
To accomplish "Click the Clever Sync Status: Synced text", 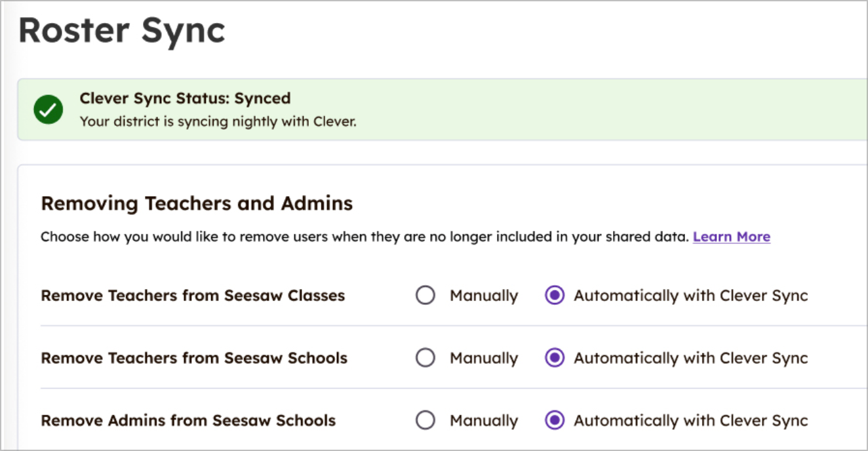I will 185,98.
